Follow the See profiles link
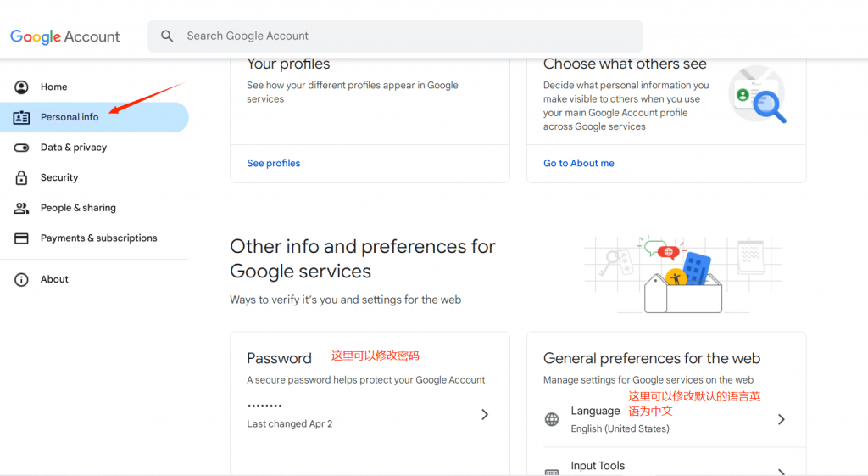Image resolution: width=868 pixels, height=476 pixels. [x=274, y=164]
